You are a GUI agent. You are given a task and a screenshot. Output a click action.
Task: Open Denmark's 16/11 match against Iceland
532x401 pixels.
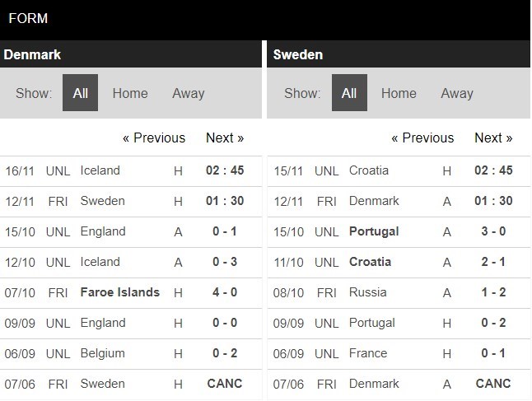pyautogui.click(x=100, y=170)
